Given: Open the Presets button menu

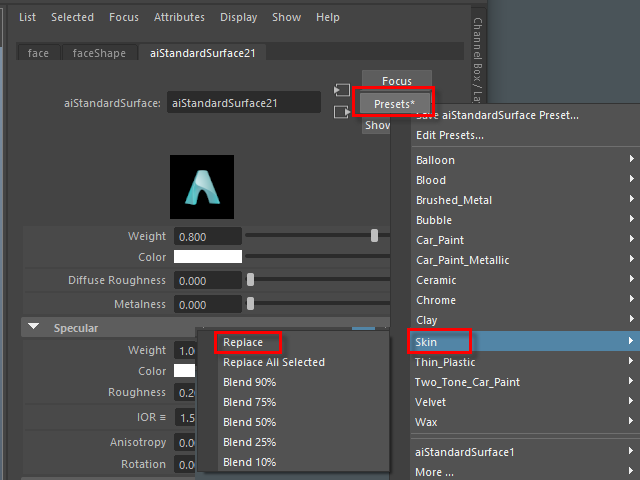Looking at the screenshot, I should pyautogui.click(x=394, y=103).
